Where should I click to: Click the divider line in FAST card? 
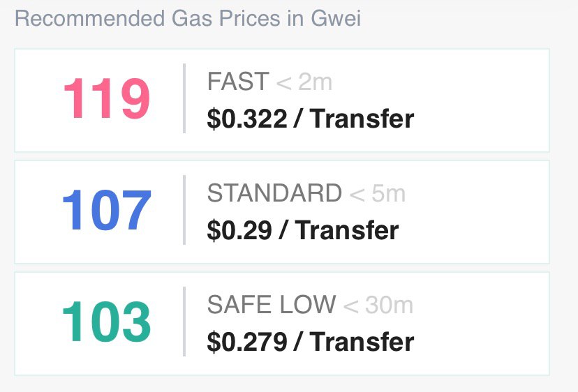[x=184, y=98]
